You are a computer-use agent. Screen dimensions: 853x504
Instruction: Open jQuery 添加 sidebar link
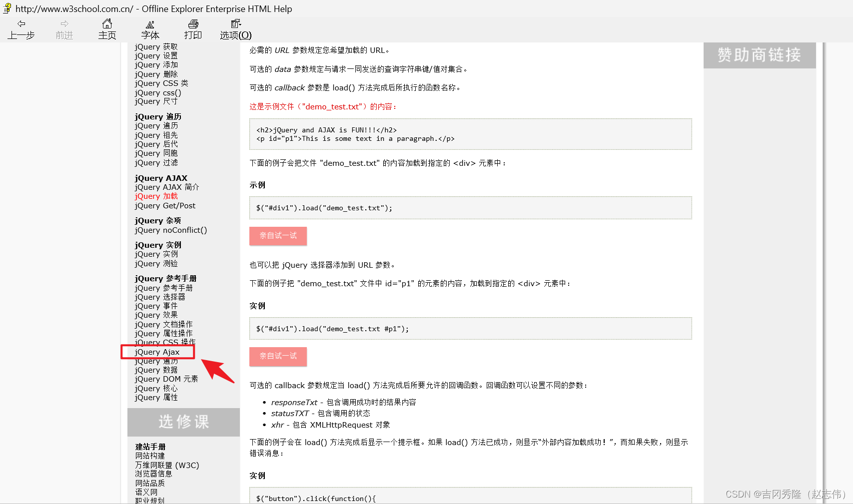tap(156, 65)
